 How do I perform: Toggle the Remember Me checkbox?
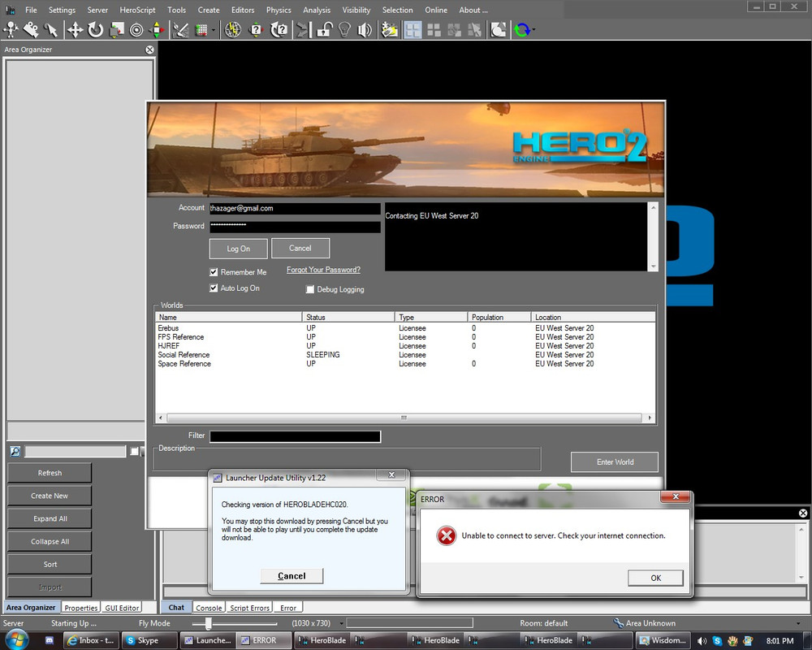pyautogui.click(x=214, y=271)
